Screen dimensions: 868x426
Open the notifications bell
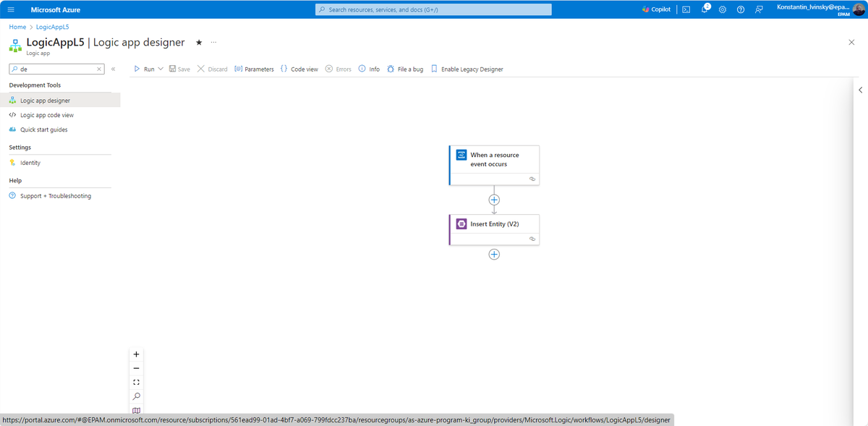pos(705,9)
